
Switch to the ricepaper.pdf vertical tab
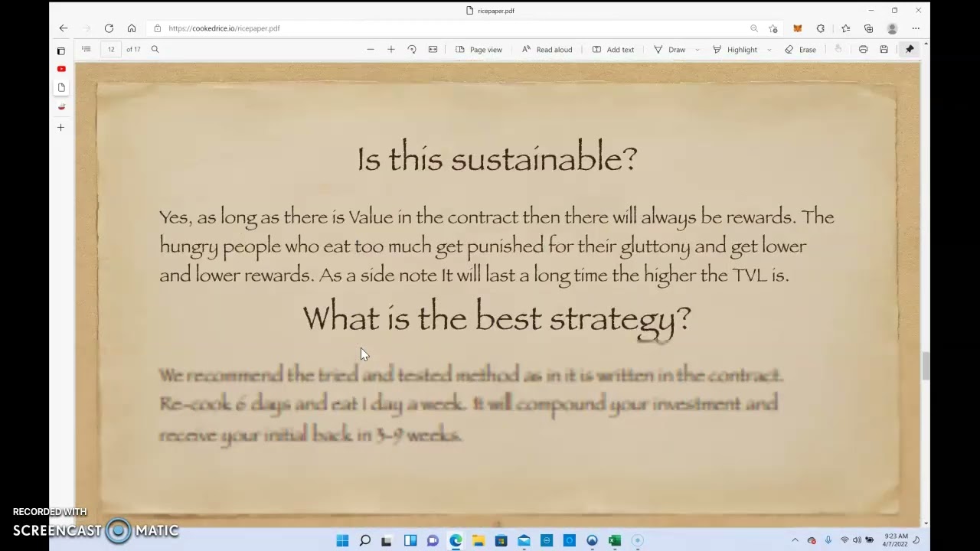tap(61, 87)
